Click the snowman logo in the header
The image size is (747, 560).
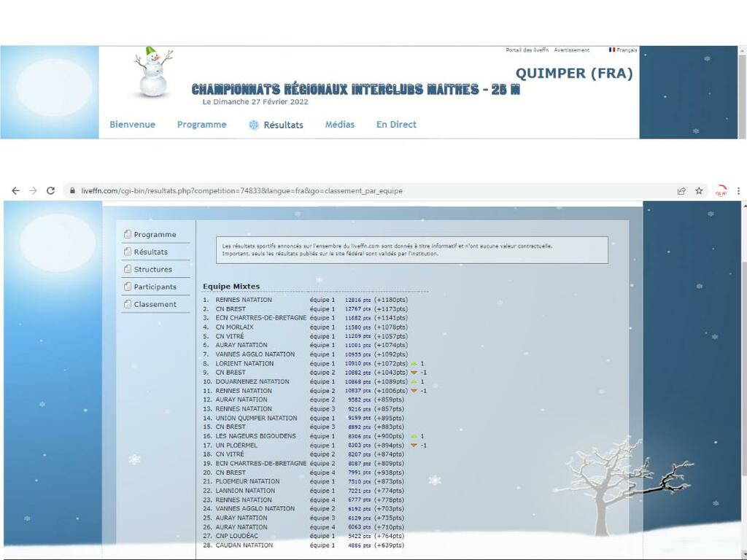[154, 72]
